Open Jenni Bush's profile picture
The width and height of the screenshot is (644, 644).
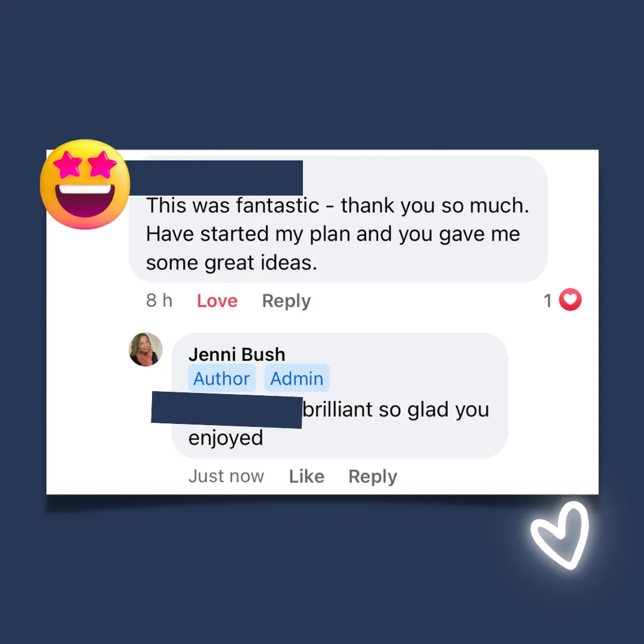coord(146,349)
